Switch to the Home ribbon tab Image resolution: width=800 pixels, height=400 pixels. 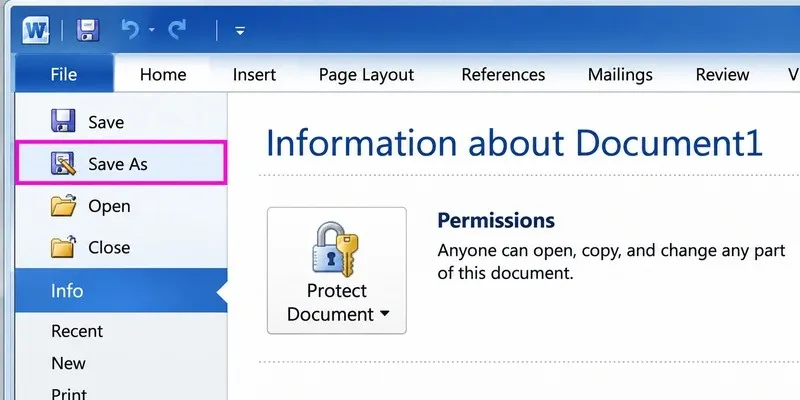pos(163,74)
